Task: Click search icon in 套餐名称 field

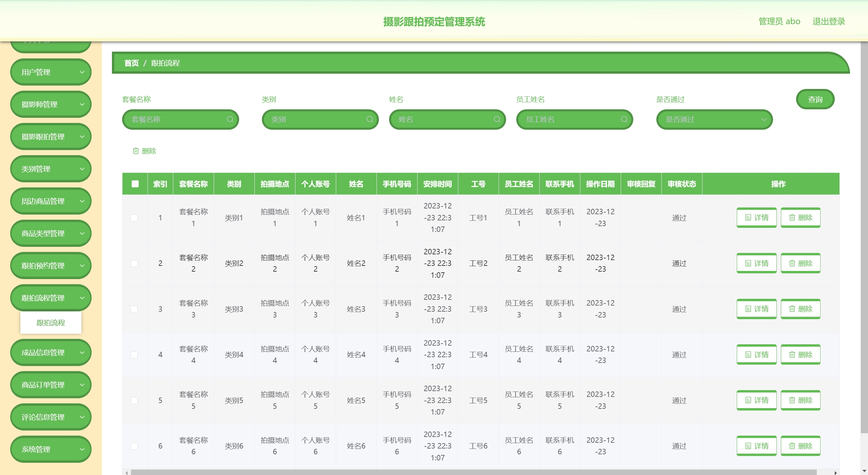Action: click(230, 119)
